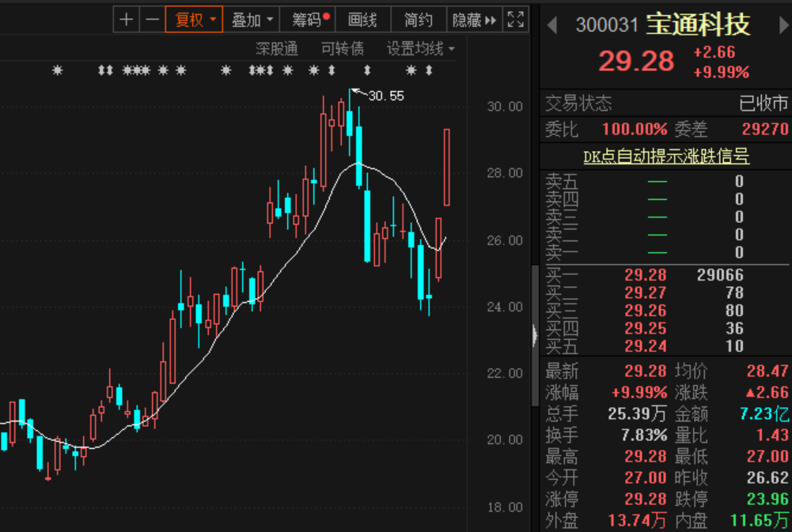Select the 卖一 ask row
This screenshot has width=792, height=532.
coord(665,252)
